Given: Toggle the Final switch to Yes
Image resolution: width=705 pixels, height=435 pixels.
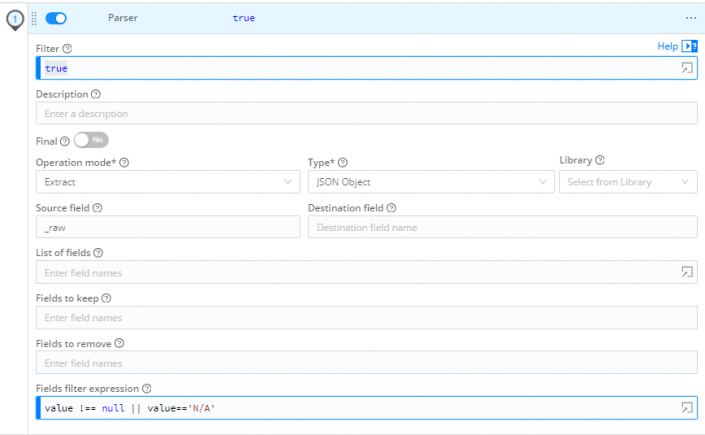Looking at the screenshot, I should coord(90,141).
